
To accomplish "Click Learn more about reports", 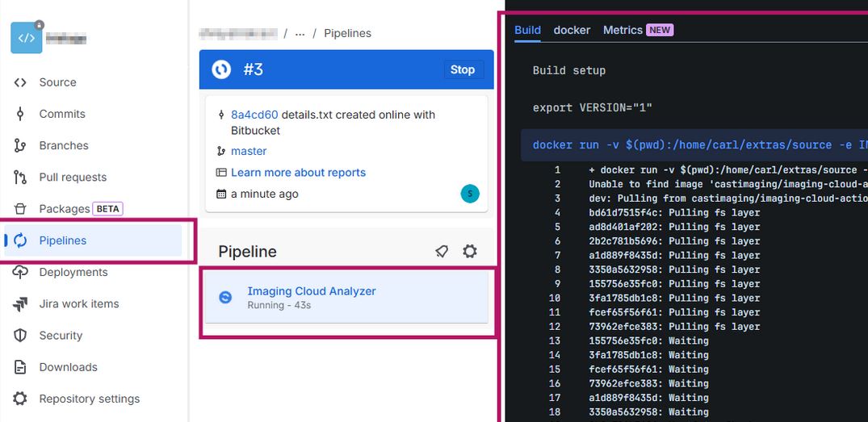I will pos(298,173).
